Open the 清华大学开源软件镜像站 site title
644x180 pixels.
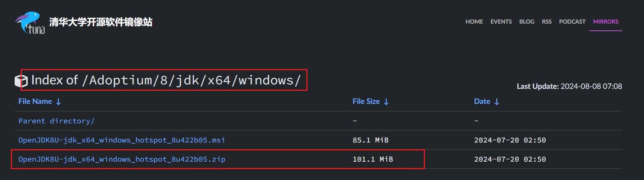101,22
